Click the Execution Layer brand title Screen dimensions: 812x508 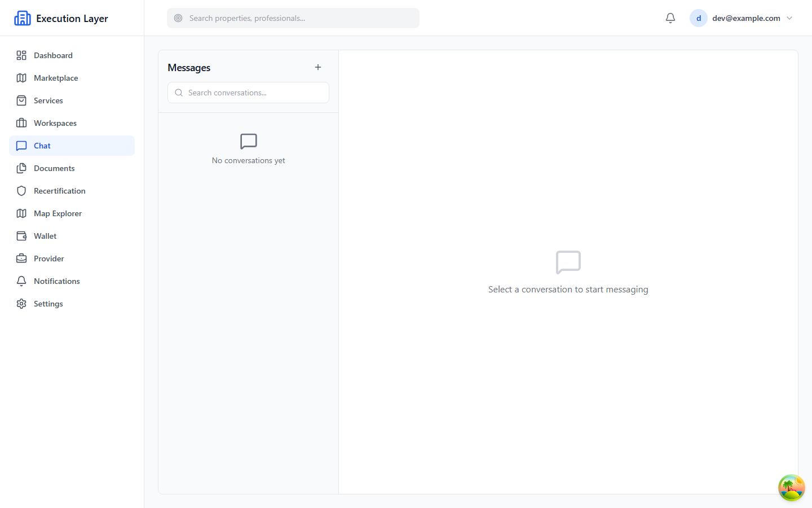(x=72, y=18)
